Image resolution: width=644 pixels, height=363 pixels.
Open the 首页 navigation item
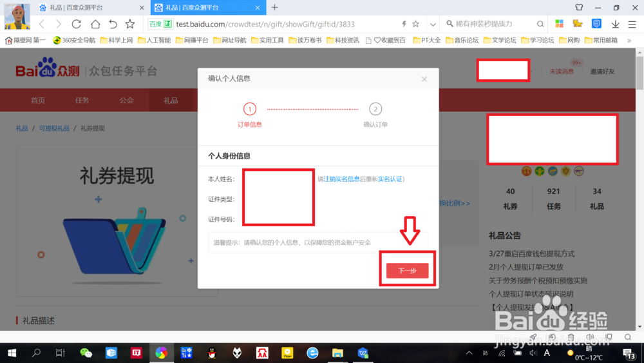(x=38, y=101)
